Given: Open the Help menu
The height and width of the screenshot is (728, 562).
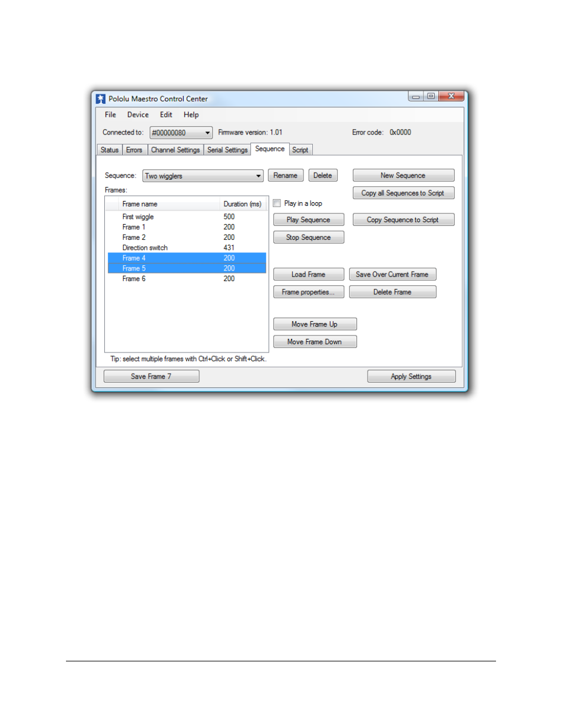Looking at the screenshot, I should 191,115.
